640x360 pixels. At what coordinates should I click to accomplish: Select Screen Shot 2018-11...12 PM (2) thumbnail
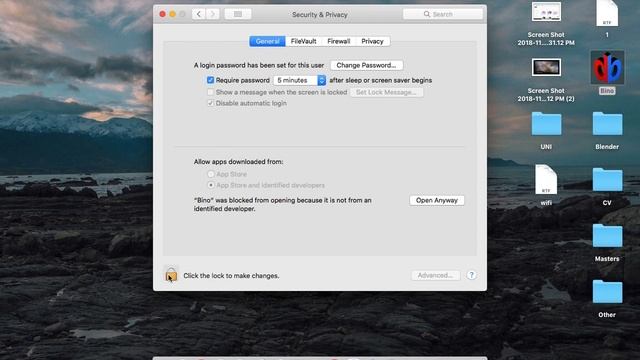pyautogui.click(x=546, y=67)
